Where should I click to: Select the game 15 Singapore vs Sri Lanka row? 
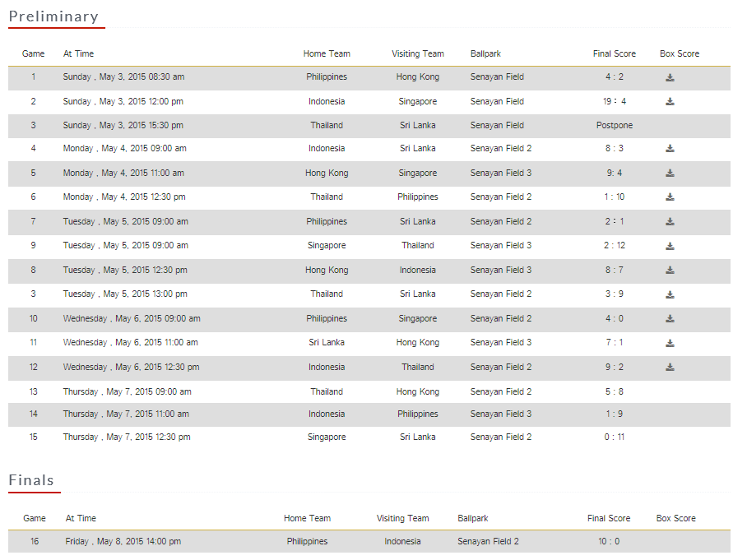pos(369,437)
